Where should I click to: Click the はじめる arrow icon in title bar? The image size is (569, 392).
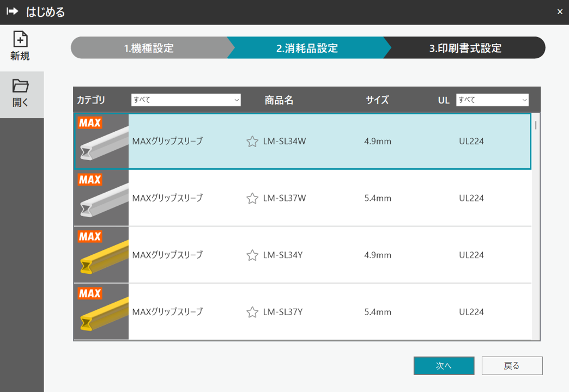(13, 12)
